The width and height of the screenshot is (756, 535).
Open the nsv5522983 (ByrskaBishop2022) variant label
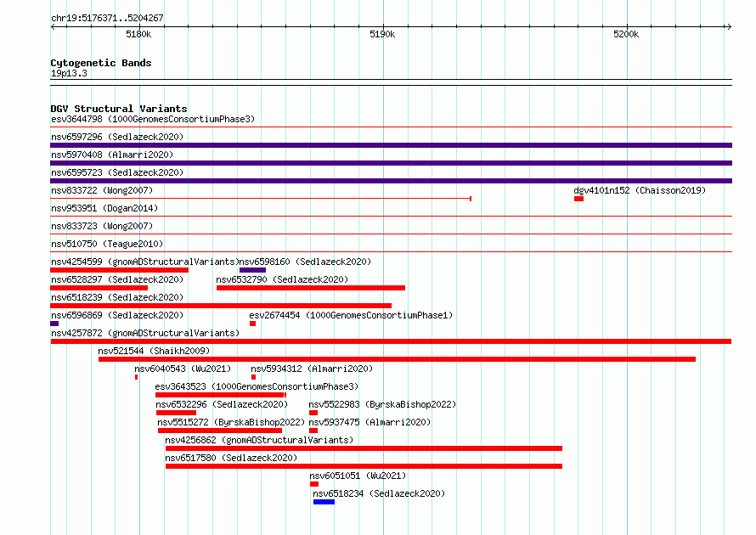382,404
